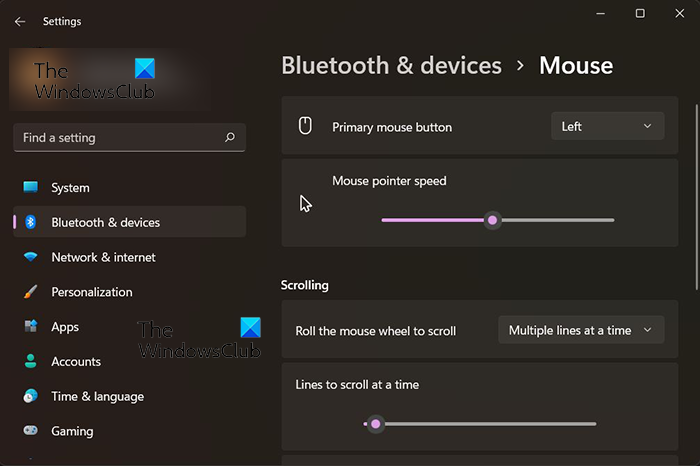Go back using the arrow button
The height and width of the screenshot is (466, 700).
click(x=20, y=21)
